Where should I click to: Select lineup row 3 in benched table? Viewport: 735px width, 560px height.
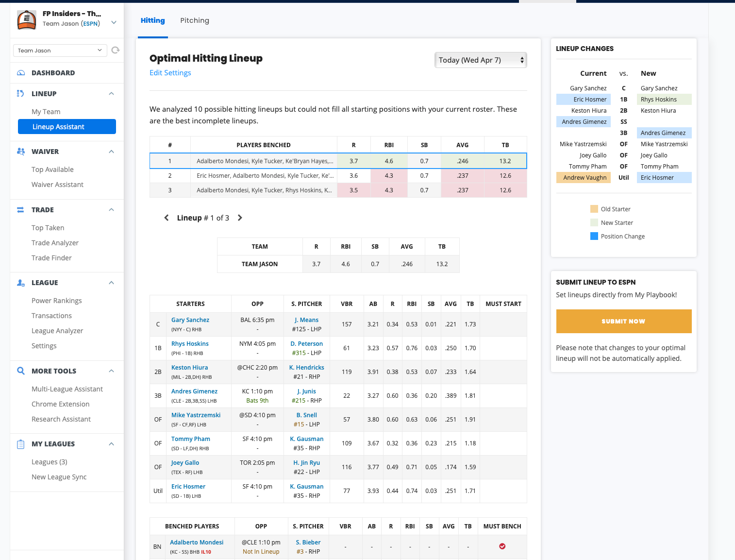tap(338, 190)
